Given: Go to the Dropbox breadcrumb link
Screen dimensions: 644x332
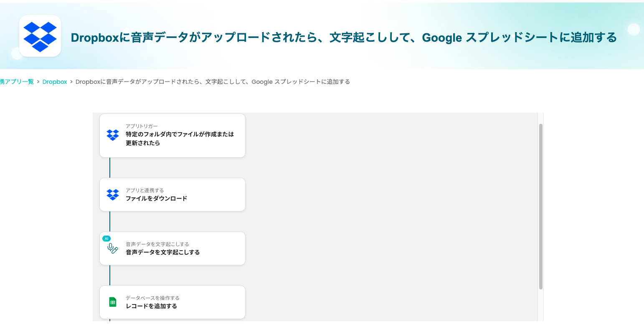Looking at the screenshot, I should pos(55,82).
